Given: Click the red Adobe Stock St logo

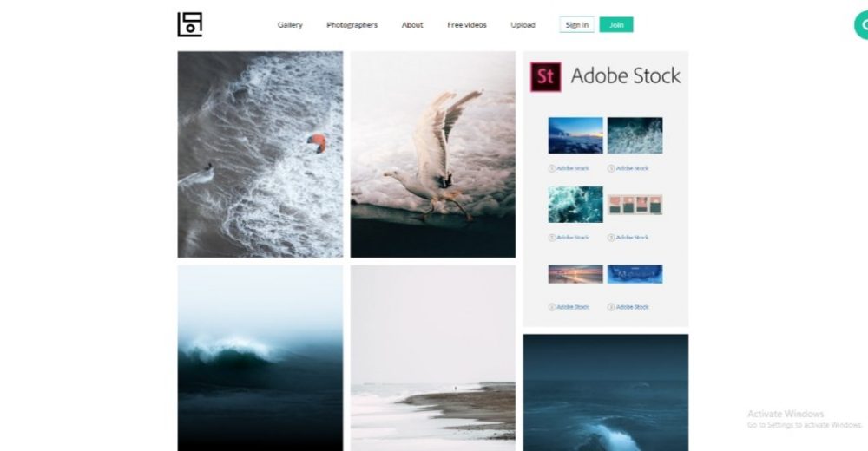Looking at the screenshot, I should tap(546, 76).
